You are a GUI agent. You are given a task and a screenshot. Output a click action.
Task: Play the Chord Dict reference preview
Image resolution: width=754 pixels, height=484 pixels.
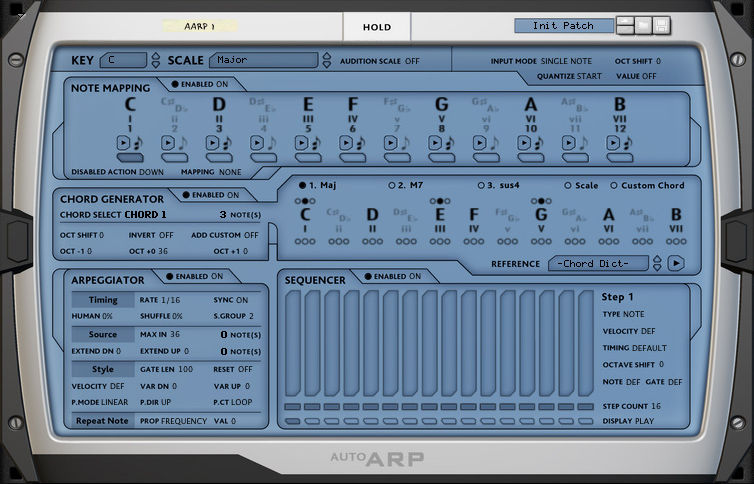pyautogui.click(x=676, y=263)
